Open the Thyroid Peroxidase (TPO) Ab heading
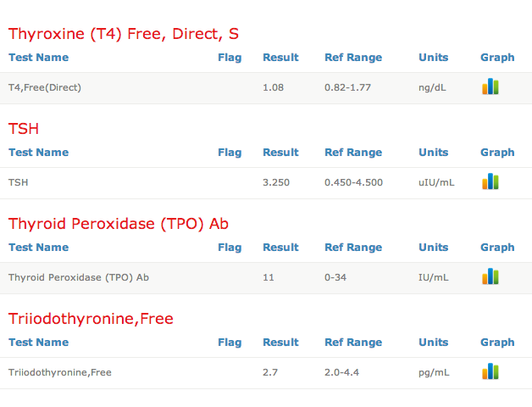The height and width of the screenshot is (407, 532). tap(119, 224)
